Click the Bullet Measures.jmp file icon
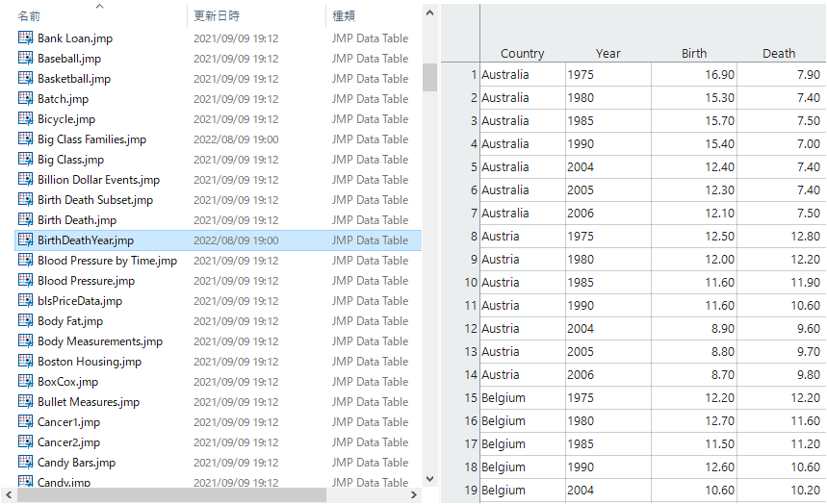The height and width of the screenshot is (504, 827). point(25,402)
